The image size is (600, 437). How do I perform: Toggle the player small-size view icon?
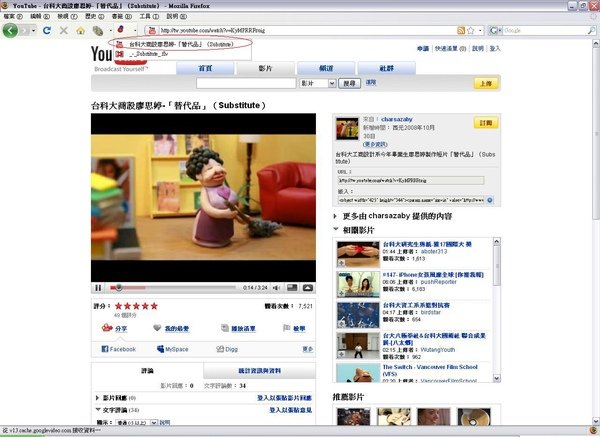[x=292, y=287]
